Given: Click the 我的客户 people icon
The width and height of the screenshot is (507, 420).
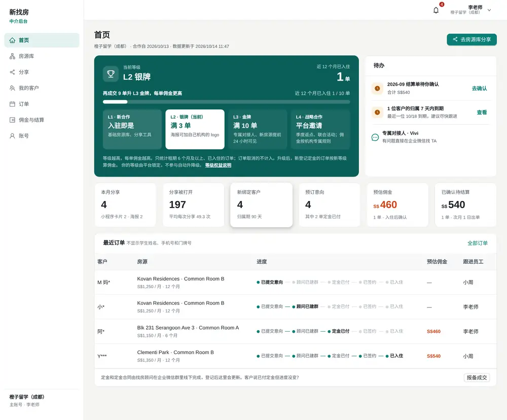Looking at the screenshot, I should pos(12,88).
